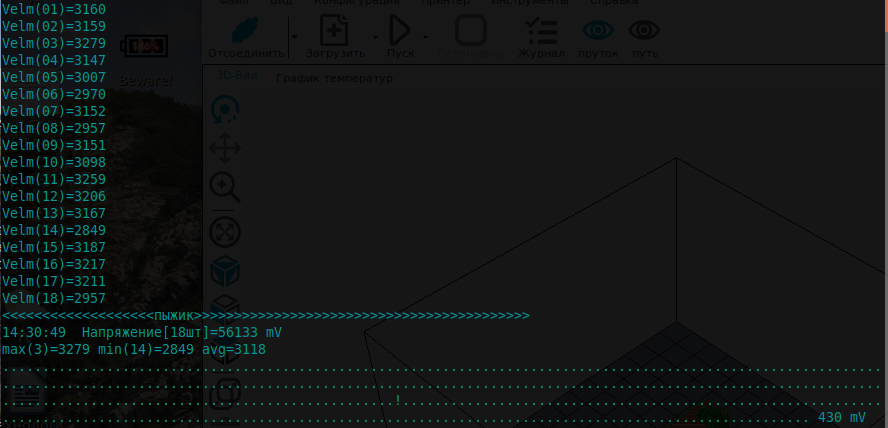Click line Velm(10)=3098

[x=54, y=162]
